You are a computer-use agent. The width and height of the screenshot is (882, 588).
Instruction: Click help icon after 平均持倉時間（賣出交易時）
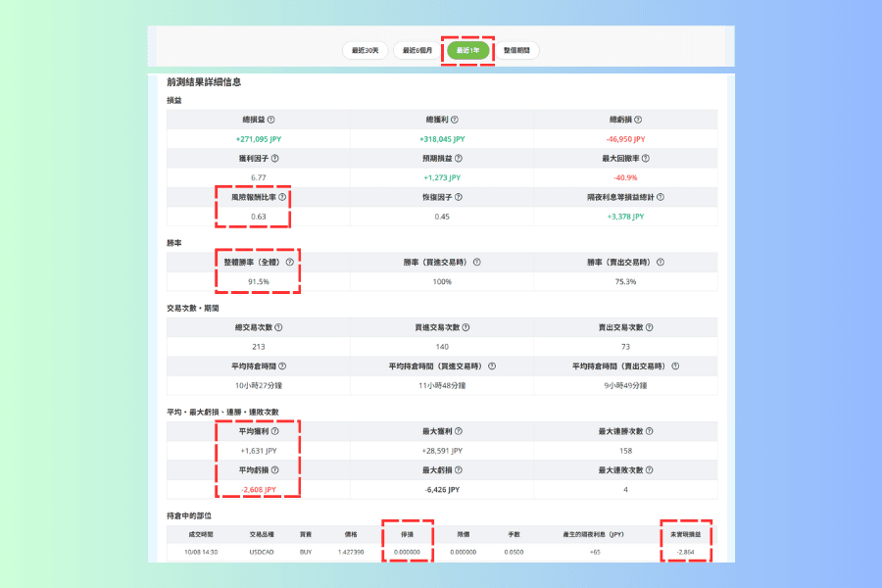coord(675,367)
